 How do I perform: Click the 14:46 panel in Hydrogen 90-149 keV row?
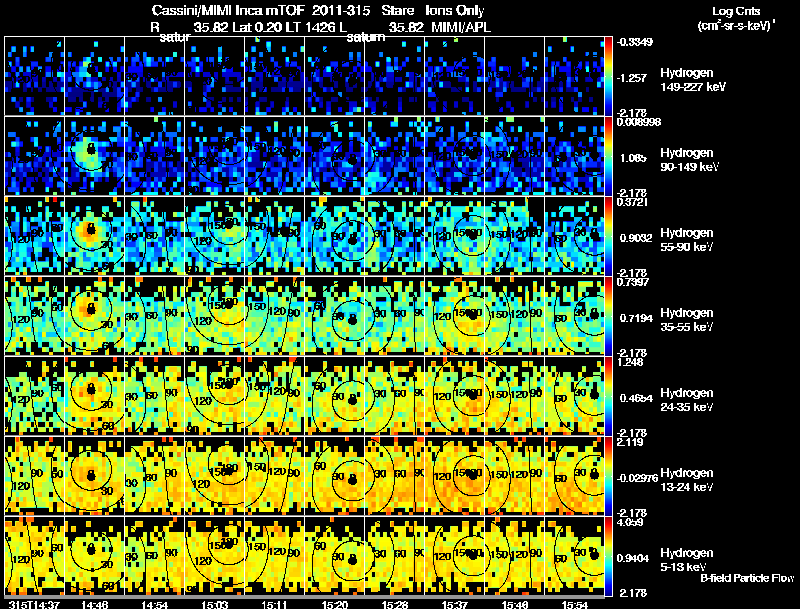click(94, 156)
